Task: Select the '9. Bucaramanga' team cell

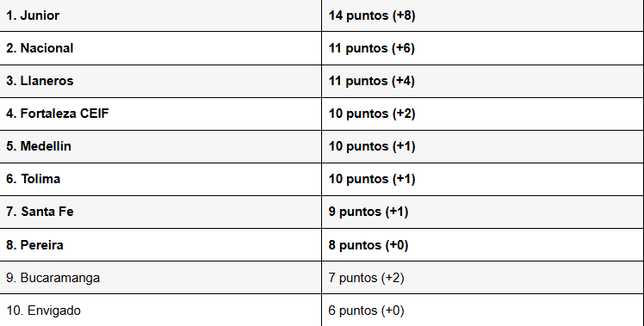Action: coord(161,278)
